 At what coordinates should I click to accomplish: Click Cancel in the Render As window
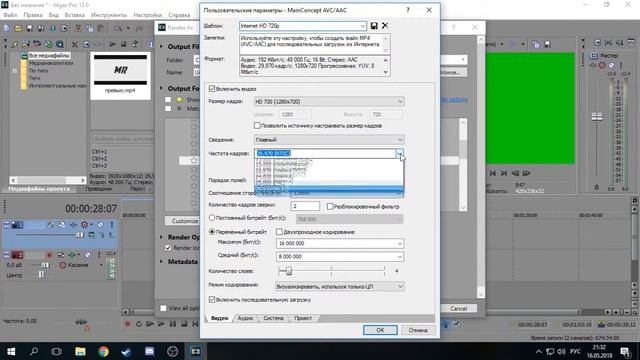tap(458, 309)
